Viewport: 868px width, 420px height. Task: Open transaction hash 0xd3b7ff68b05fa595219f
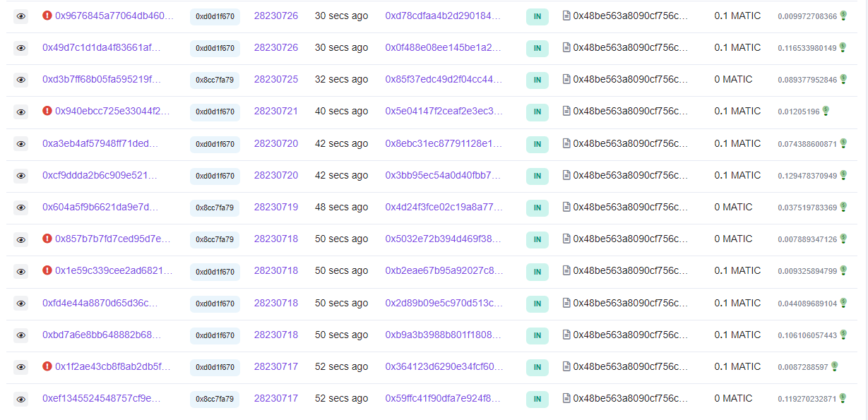coord(102,79)
